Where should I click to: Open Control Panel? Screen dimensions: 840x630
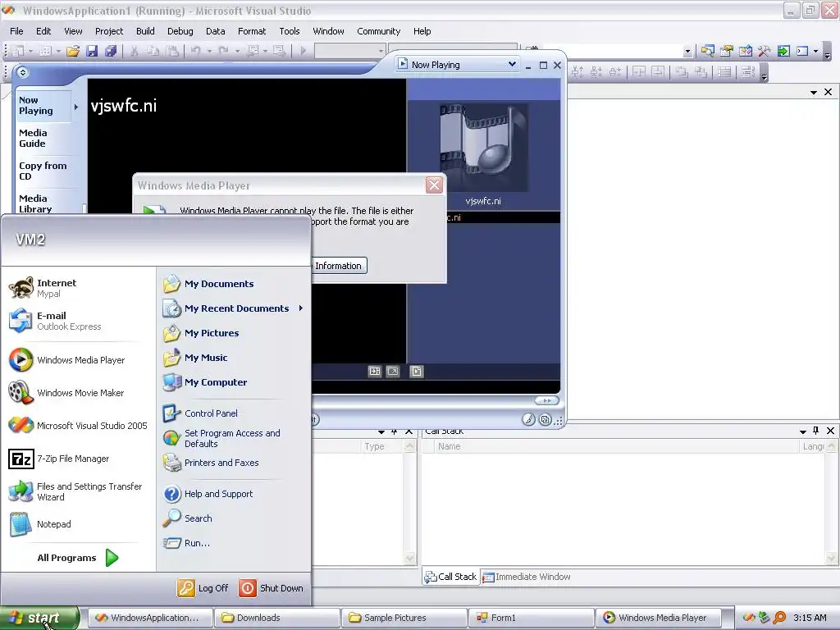click(x=200, y=413)
